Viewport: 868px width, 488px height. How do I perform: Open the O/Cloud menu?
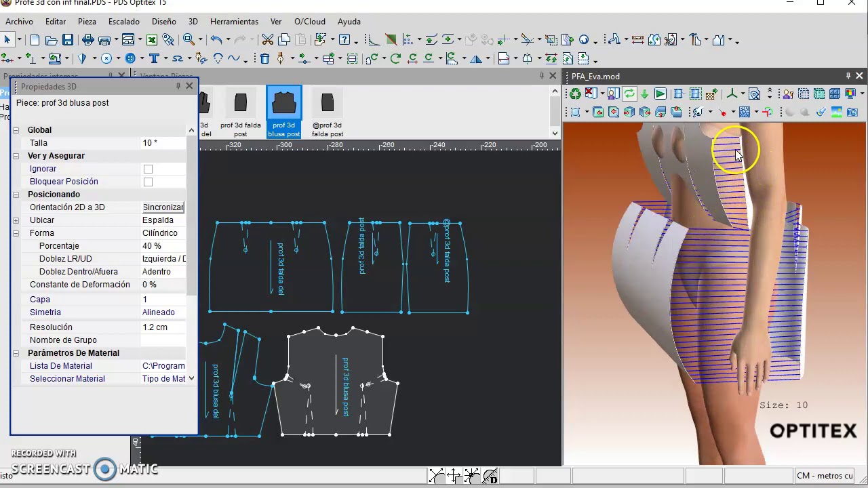(x=310, y=22)
